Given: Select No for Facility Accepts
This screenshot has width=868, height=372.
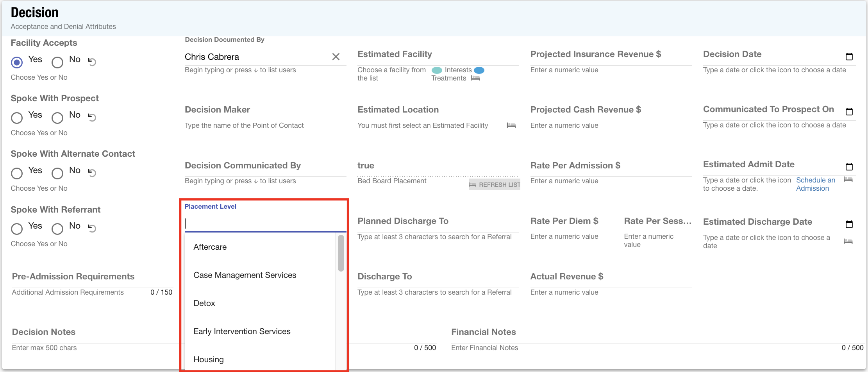Looking at the screenshot, I should pyautogui.click(x=57, y=62).
